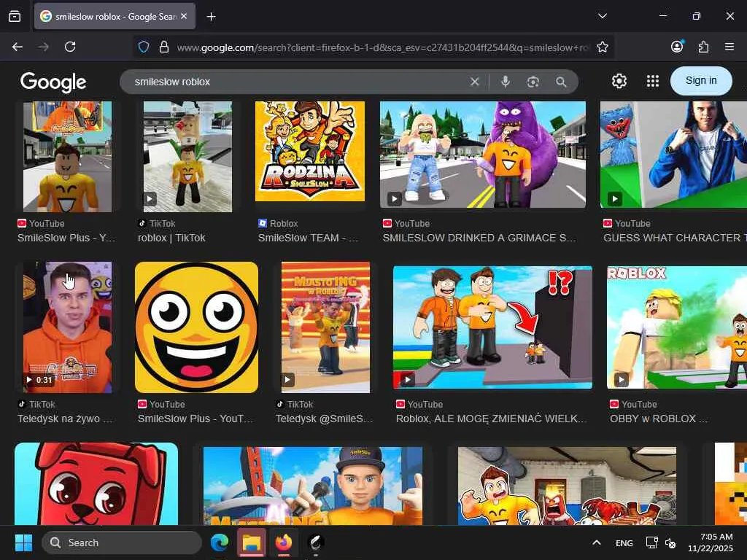Open the clock showing 7:05 AM
747x560 pixels.
pyautogui.click(x=710, y=542)
